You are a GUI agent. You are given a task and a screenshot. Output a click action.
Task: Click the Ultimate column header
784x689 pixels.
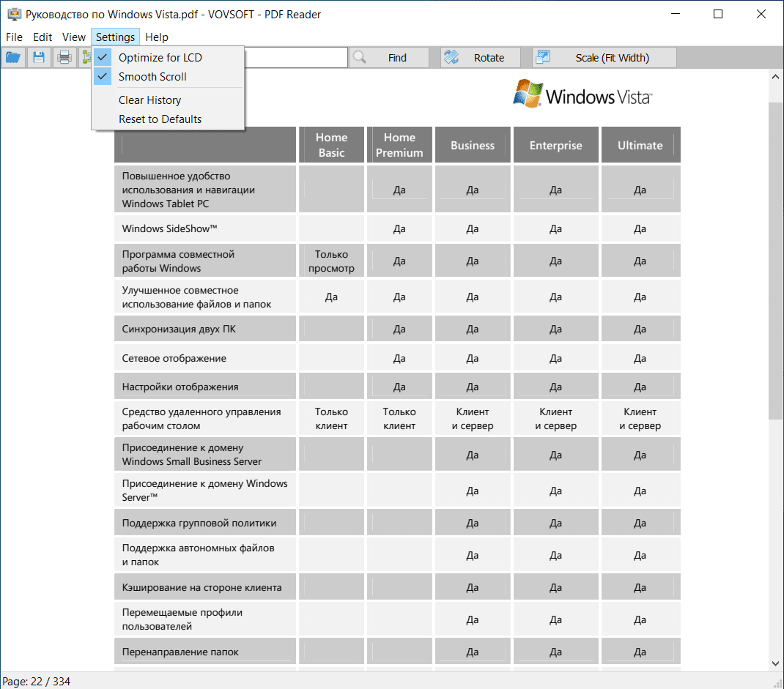pos(640,146)
